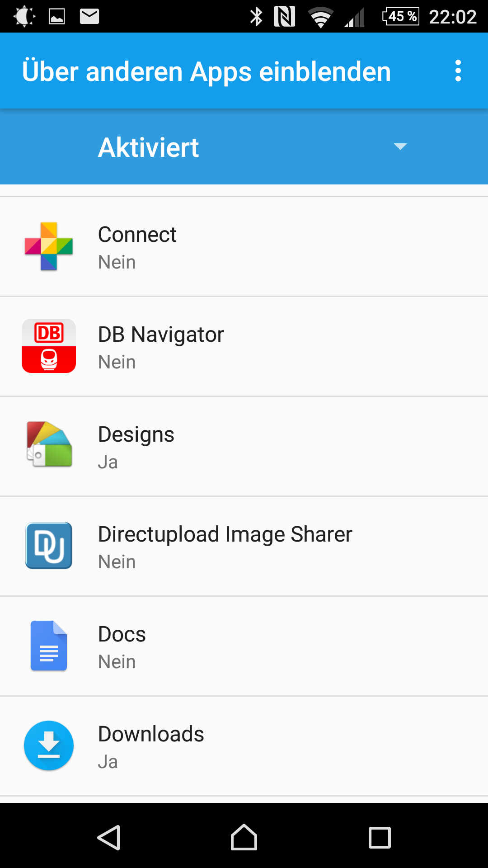Tap the mail notification icon

pyautogui.click(x=89, y=17)
